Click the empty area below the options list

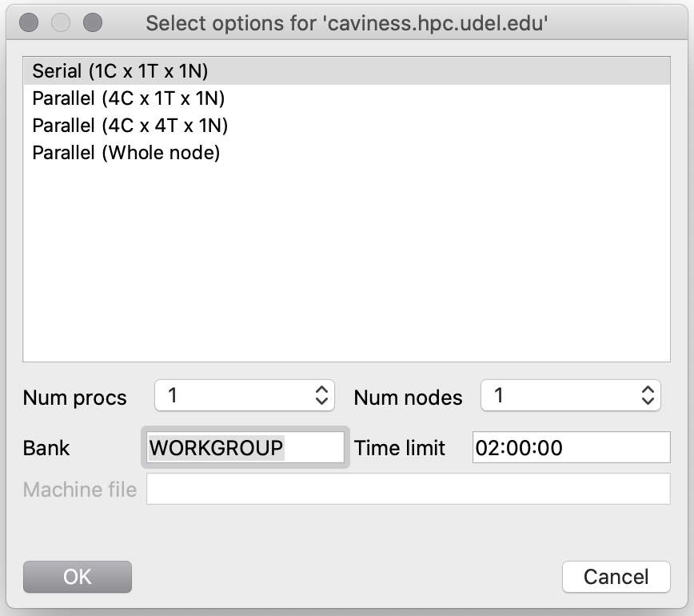[346, 264]
